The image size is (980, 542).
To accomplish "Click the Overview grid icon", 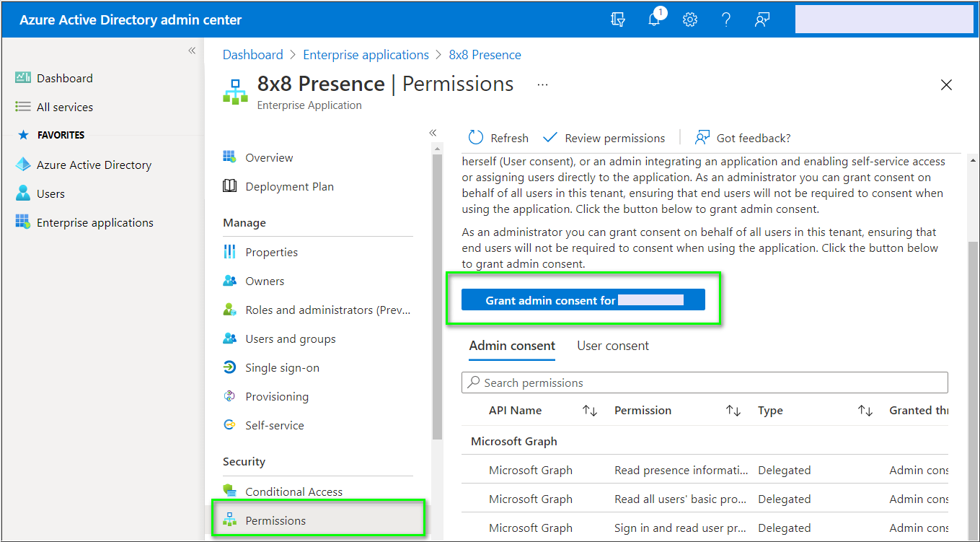I will [229, 157].
